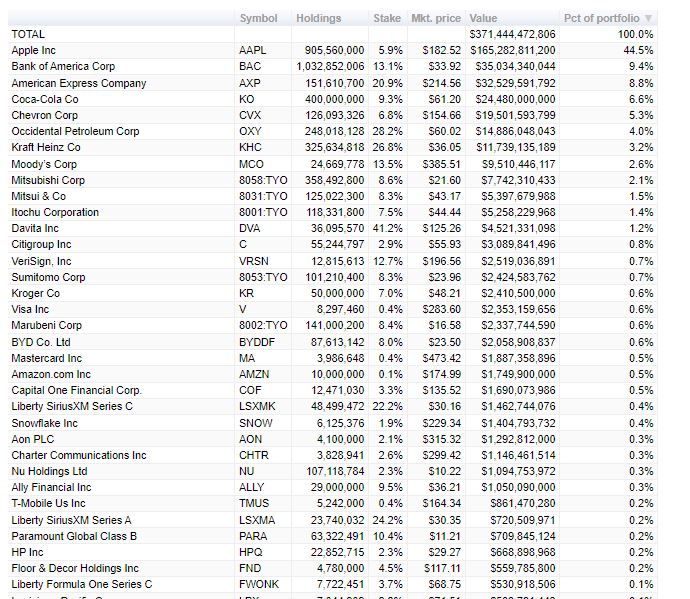Screen dimensions: 690x599
Task: Select the Mitsui & Co row name
Action: [x=39, y=196]
